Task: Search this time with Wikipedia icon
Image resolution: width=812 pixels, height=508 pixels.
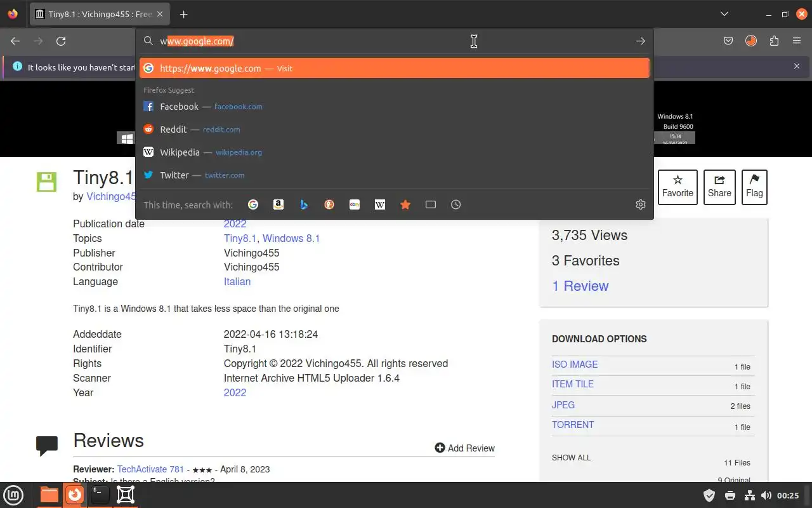Action: pos(380,204)
